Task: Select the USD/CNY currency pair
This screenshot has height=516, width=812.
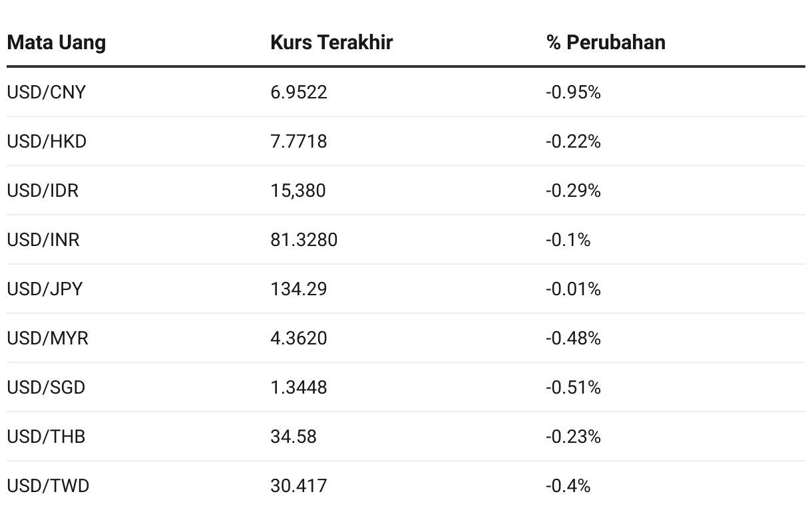Action: [x=47, y=92]
